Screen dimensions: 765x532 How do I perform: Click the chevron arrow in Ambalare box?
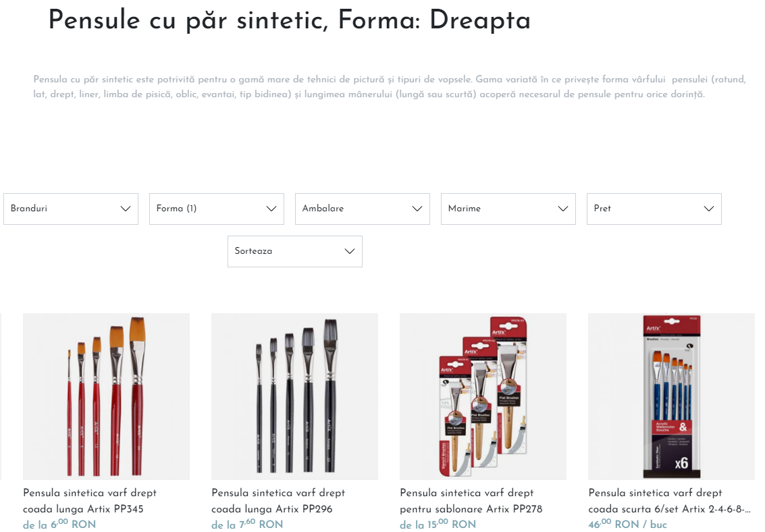coord(417,209)
